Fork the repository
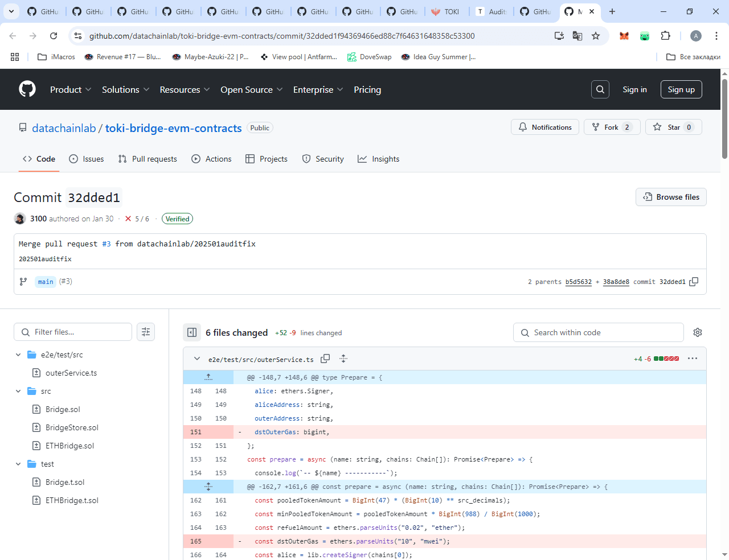The width and height of the screenshot is (729, 560). pyautogui.click(x=612, y=127)
